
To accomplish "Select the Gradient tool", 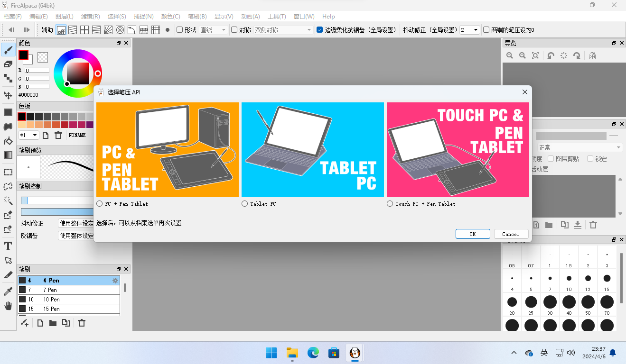I will tap(8, 155).
